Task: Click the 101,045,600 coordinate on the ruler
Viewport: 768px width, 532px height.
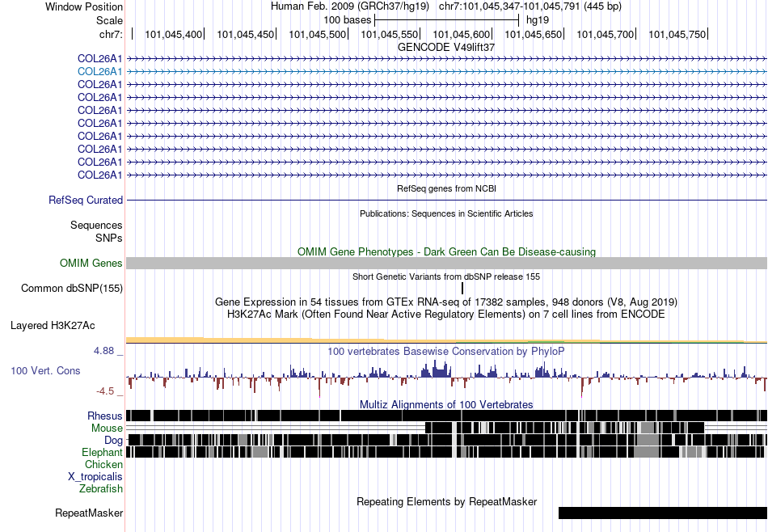Action: (x=462, y=34)
